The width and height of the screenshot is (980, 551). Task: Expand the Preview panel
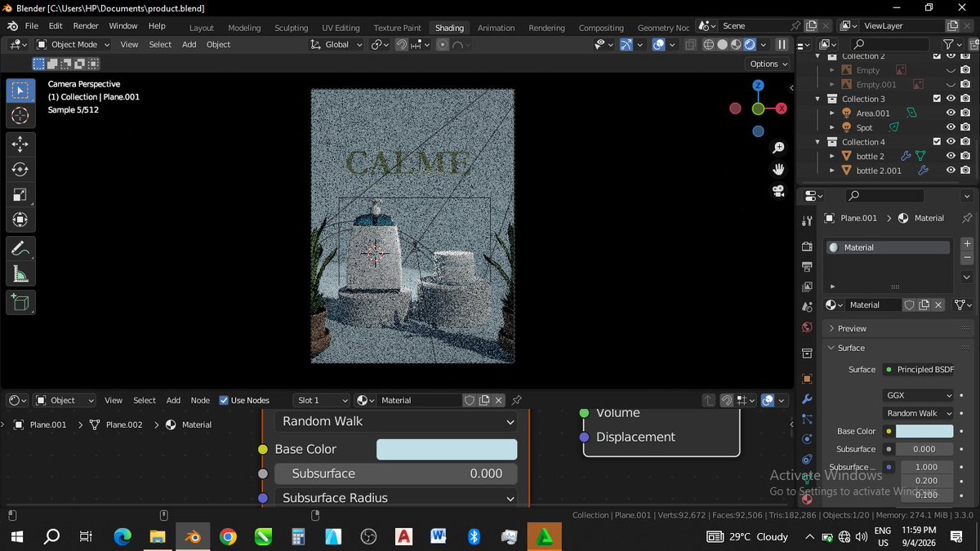(x=898, y=328)
